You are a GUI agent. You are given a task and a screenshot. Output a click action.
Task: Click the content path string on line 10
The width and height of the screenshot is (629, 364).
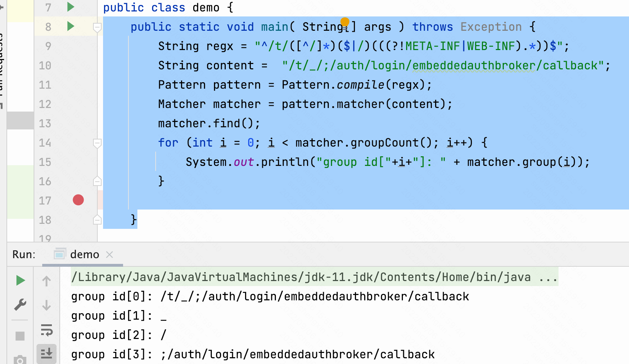(x=443, y=65)
